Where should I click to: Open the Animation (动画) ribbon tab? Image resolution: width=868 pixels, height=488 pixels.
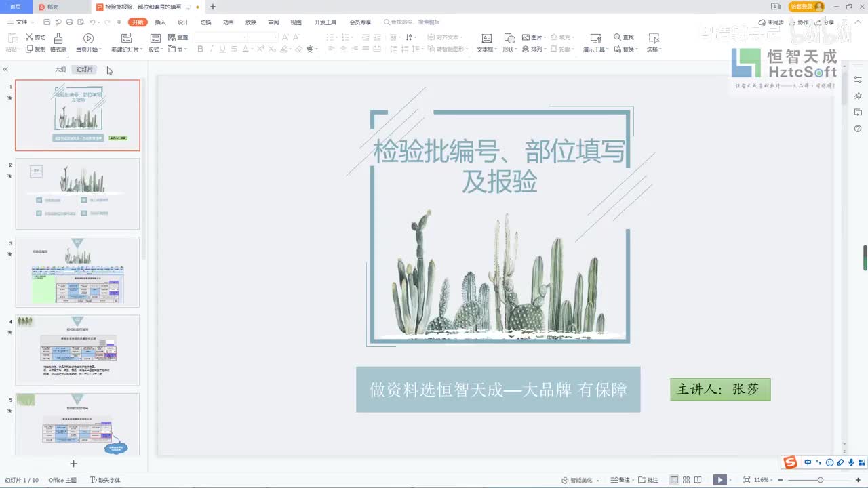point(228,22)
